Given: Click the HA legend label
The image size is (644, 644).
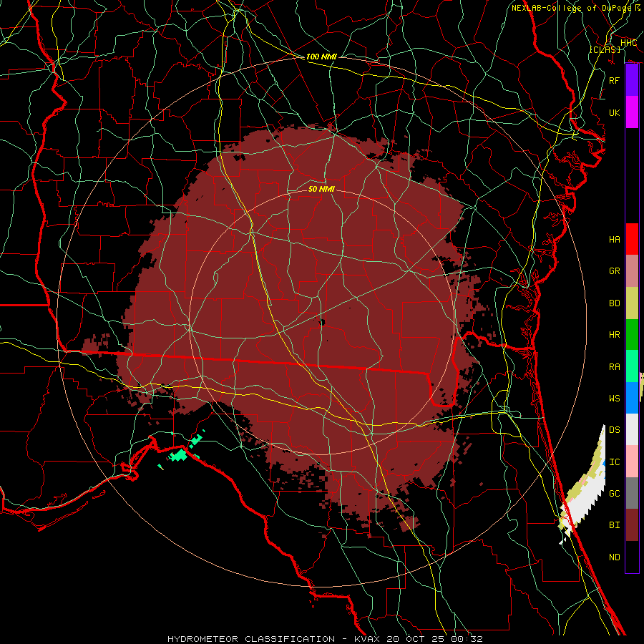Looking at the screenshot, I should point(615,239).
